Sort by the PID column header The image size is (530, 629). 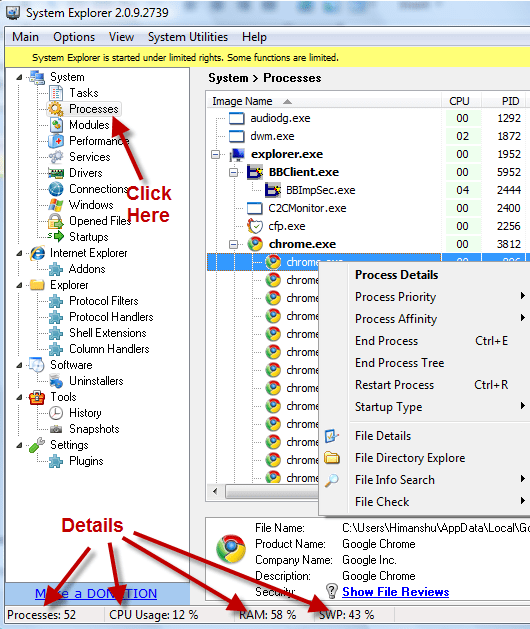coord(506,101)
